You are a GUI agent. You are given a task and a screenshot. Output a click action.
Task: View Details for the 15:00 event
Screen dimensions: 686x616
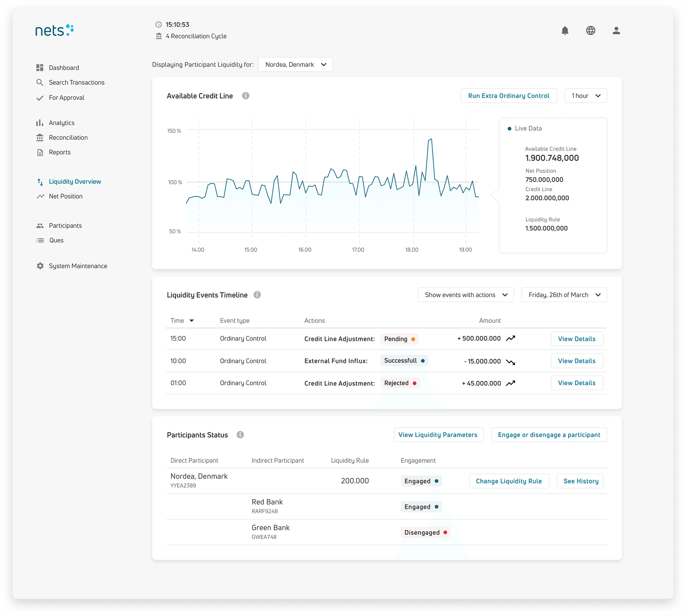pyautogui.click(x=577, y=339)
